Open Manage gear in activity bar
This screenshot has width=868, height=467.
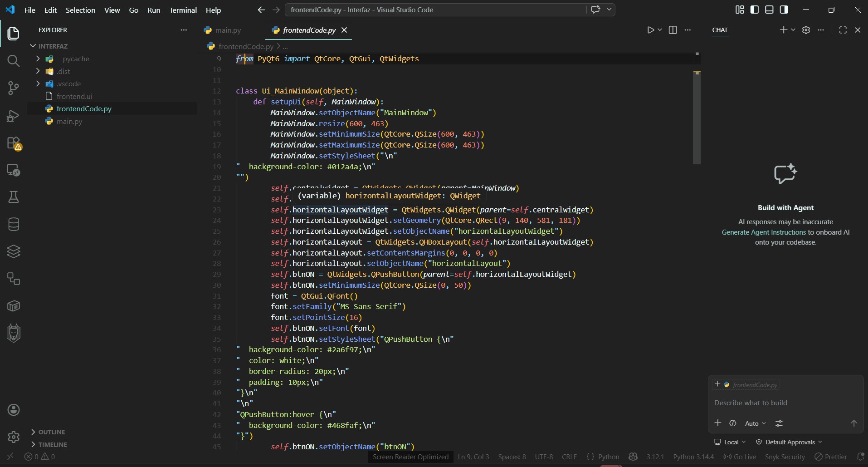coord(14,437)
